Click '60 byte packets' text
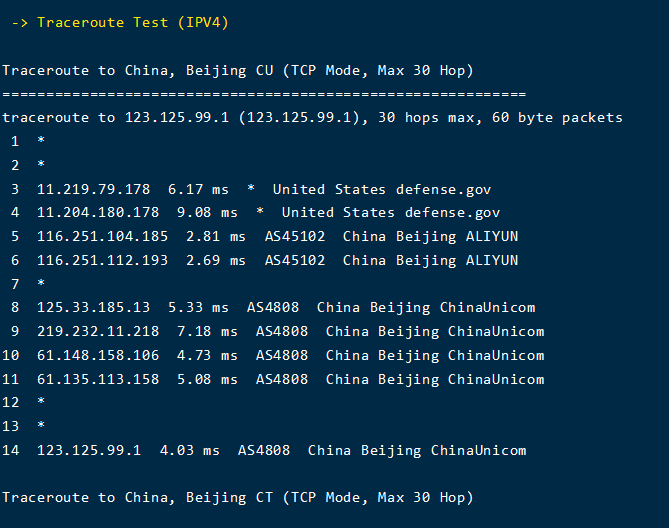The width and height of the screenshot is (669, 528). coord(557,118)
